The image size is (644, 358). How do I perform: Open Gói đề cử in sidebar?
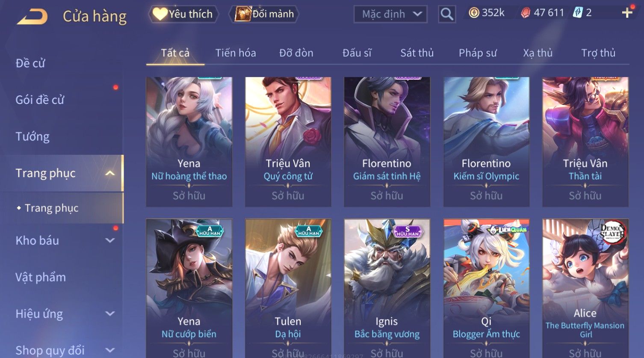tap(40, 100)
